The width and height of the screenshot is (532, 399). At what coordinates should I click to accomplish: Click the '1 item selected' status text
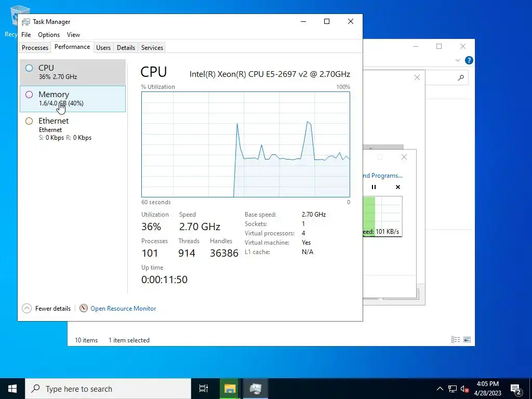pyautogui.click(x=129, y=340)
